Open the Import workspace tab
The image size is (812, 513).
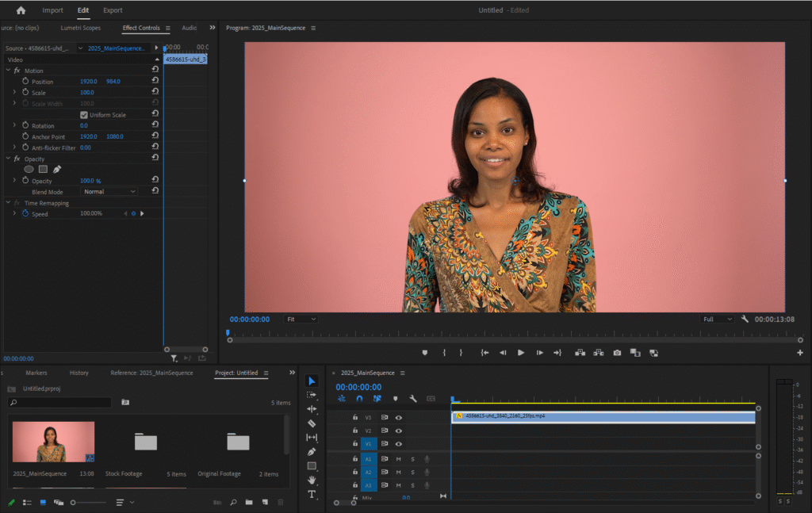[x=53, y=10]
